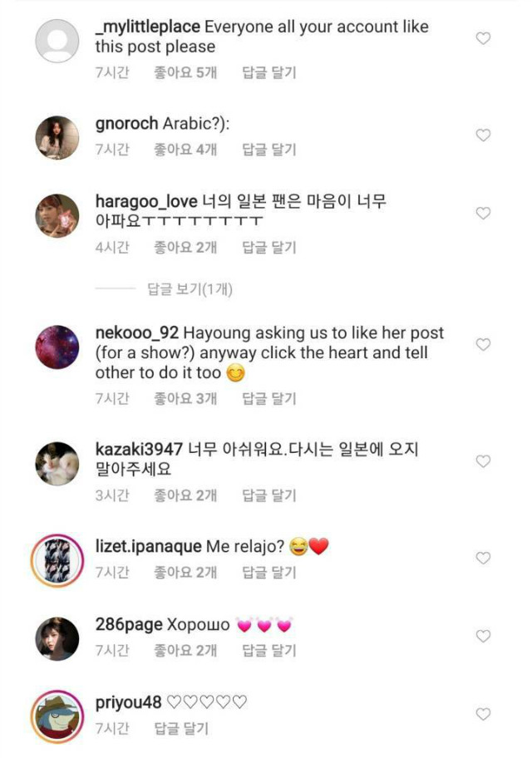Heart the nekooo_92 comment
Image resolution: width=532 pixels, height=758 pixels.
(x=483, y=344)
